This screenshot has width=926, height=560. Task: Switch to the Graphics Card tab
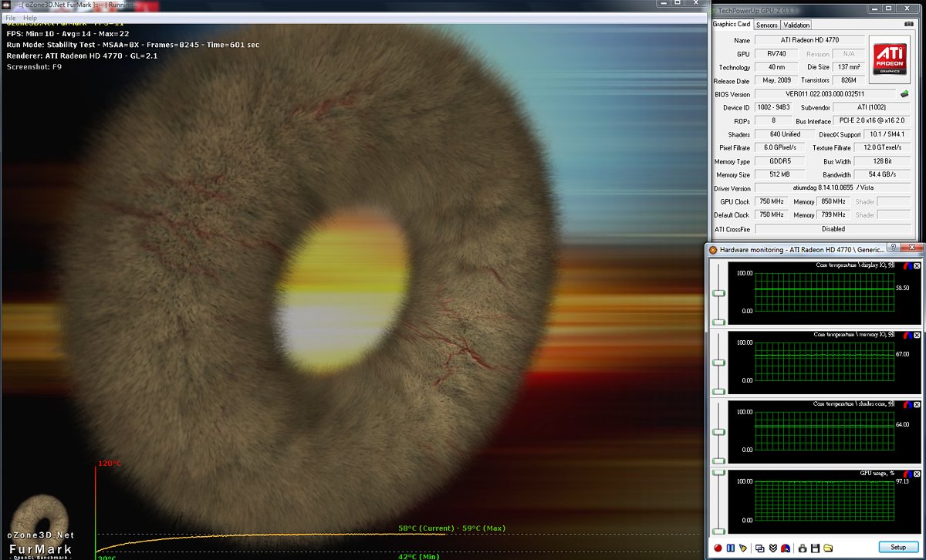coord(731,25)
